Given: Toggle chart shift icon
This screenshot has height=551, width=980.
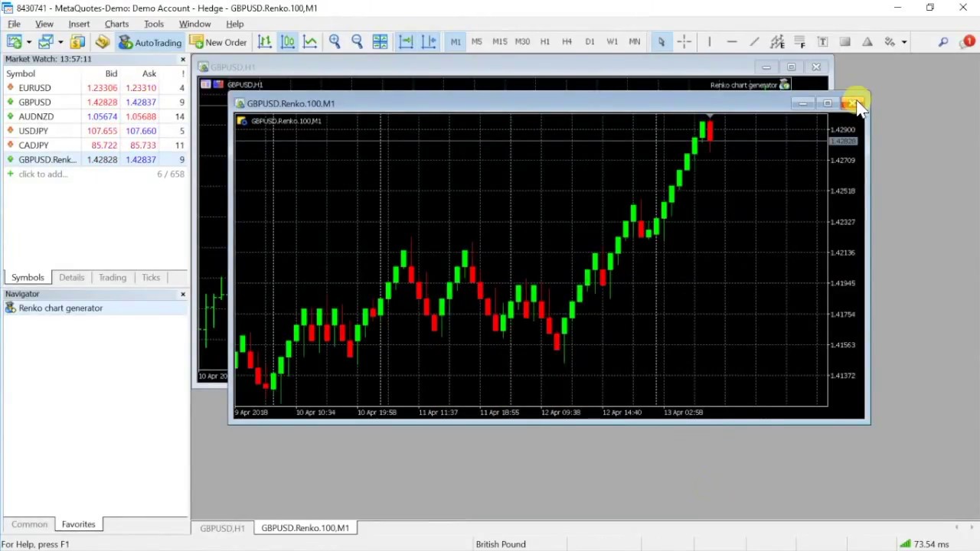Looking at the screenshot, I should (x=429, y=42).
